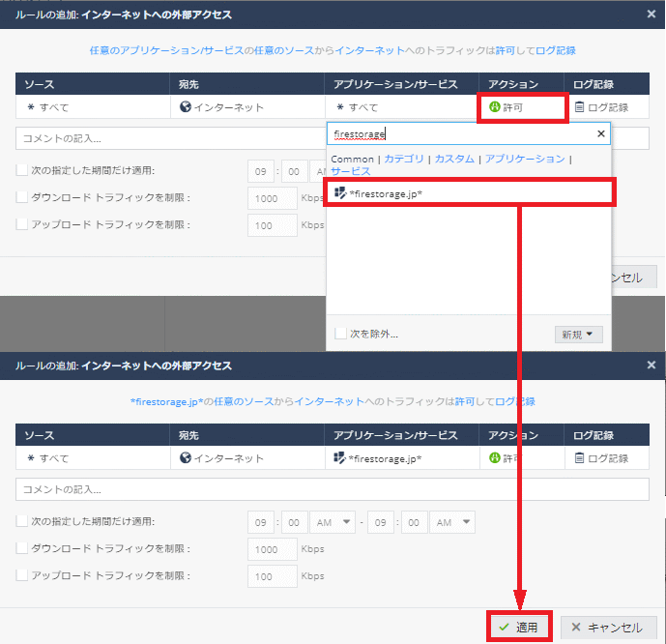Close the lower ルールの追加 dialog with the X
The height and width of the screenshot is (644, 666).
652,366
